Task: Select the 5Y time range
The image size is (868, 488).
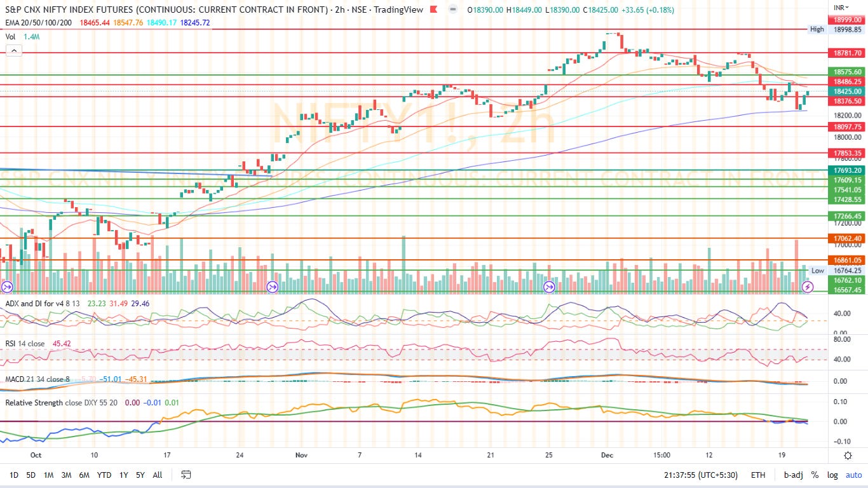Action: (x=140, y=475)
